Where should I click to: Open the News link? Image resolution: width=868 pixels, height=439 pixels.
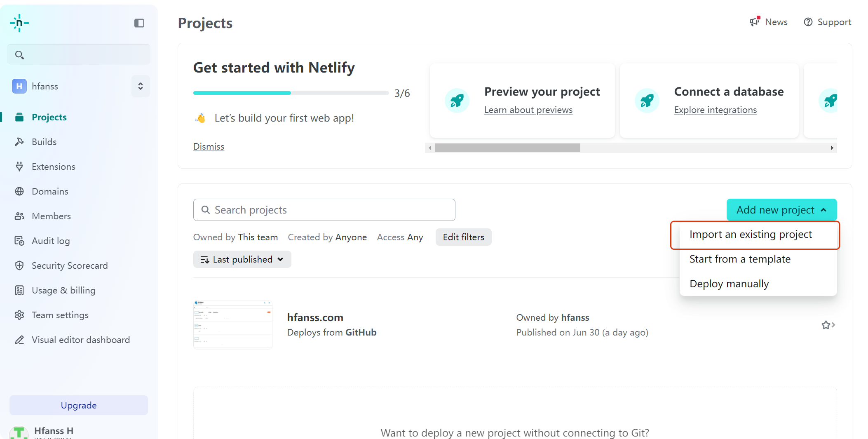[x=768, y=22]
